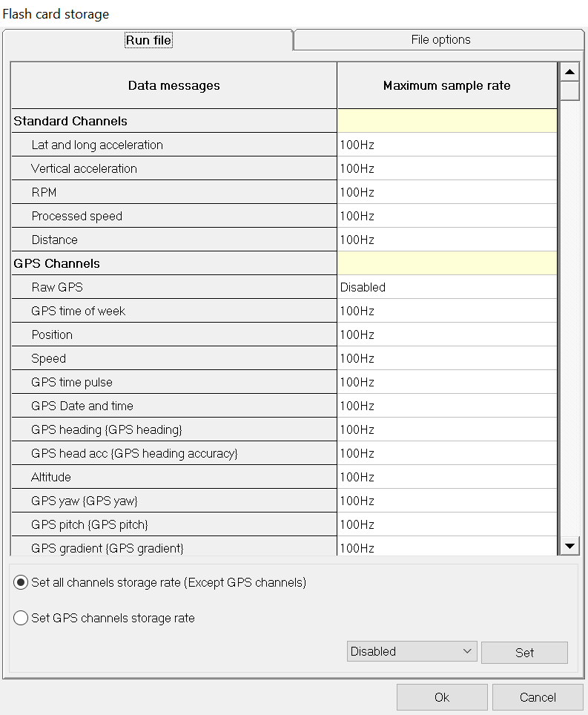The height and width of the screenshot is (715, 588).
Task: Select 'Set all channels storage rate' radio button
Action: click(x=22, y=582)
